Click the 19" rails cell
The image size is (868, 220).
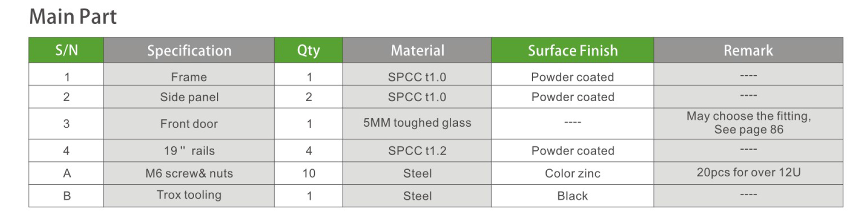(189, 151)
